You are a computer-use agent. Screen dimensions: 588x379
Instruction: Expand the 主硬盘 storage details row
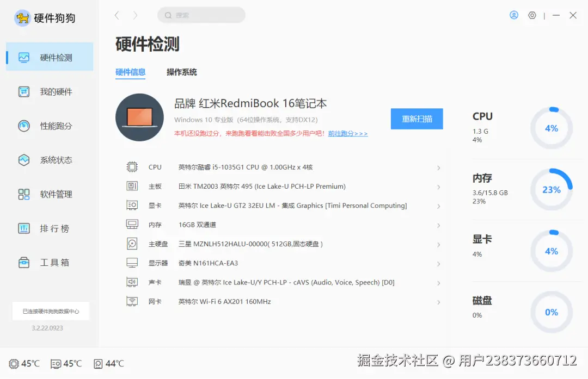[x=439, y=244]
